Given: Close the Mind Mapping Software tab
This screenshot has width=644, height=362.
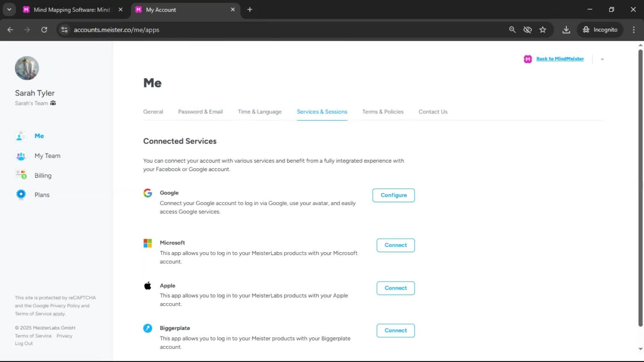Looking at the screenshot, I should pyautogui.click(x=120, y=10).
